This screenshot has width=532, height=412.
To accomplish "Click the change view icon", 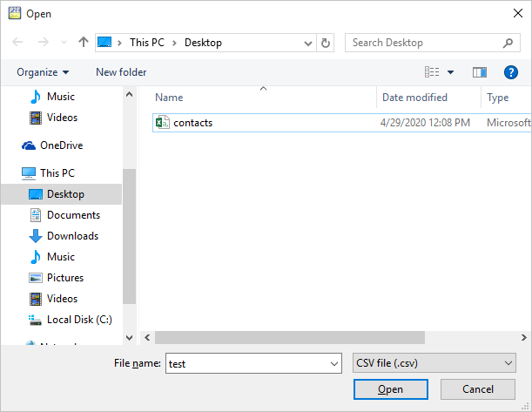I will click(x=432, y=72).
